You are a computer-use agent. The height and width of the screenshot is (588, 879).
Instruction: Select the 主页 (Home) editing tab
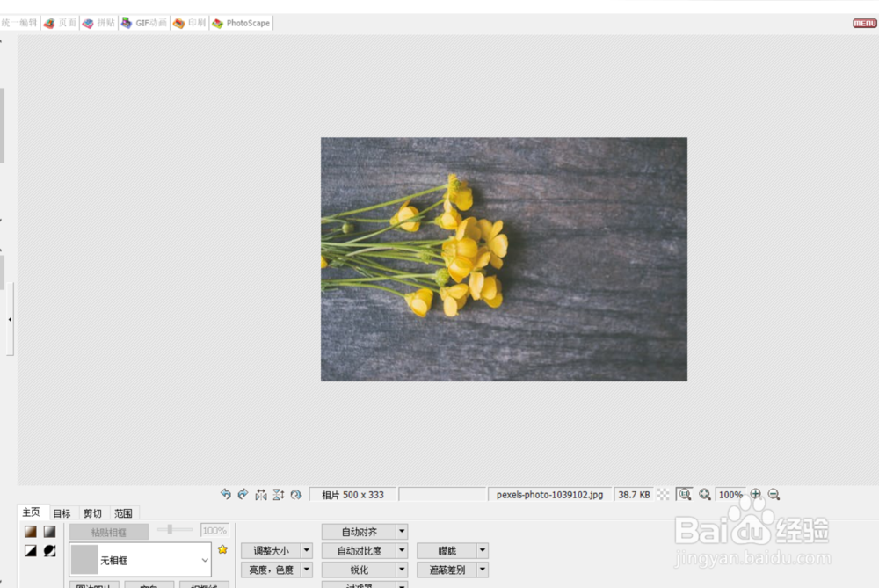pyautogui.click(x=32, y=512)
